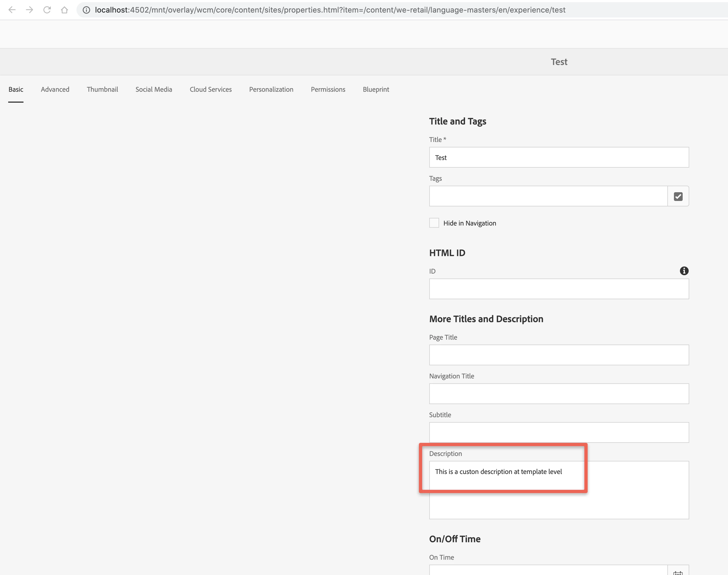
Task: Toggle Hide in Navigation checkbox
Action: 434,223
